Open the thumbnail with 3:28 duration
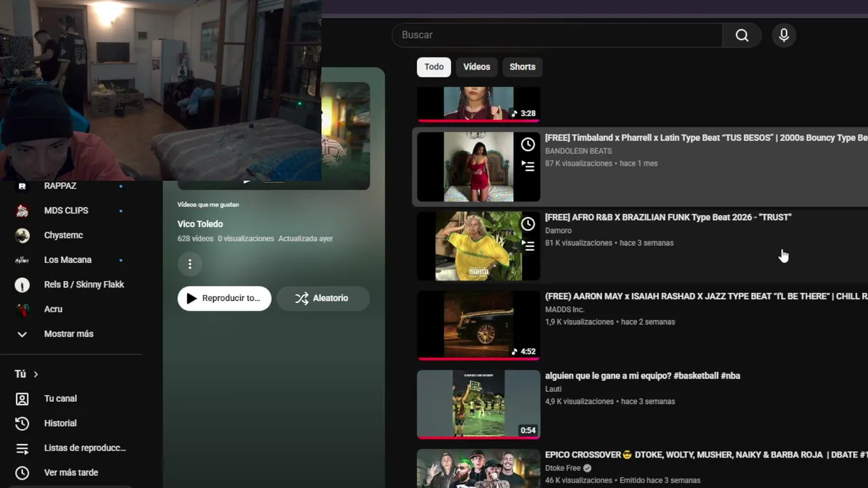868x488 pixels. point(479,104)
